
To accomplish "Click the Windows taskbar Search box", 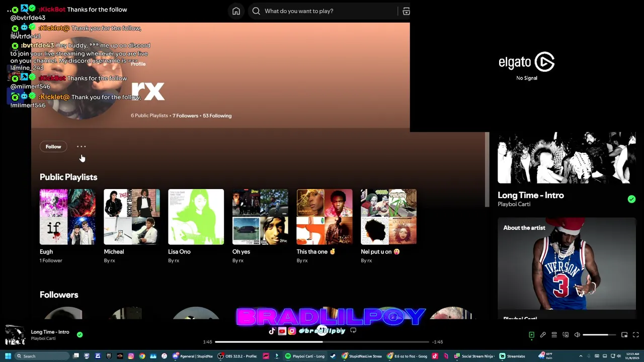I will (x=42, y=356).
